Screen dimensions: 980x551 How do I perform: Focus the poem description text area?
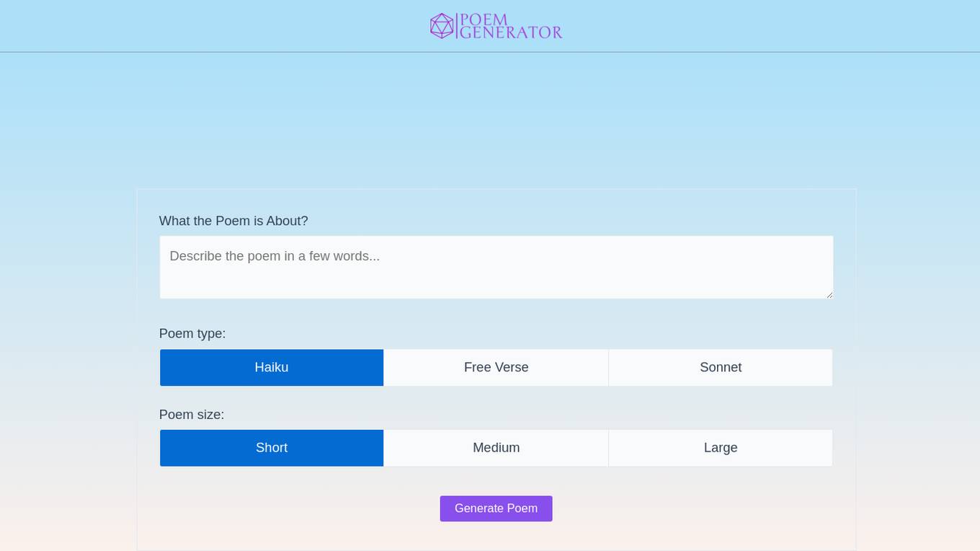tap(496, 267)
